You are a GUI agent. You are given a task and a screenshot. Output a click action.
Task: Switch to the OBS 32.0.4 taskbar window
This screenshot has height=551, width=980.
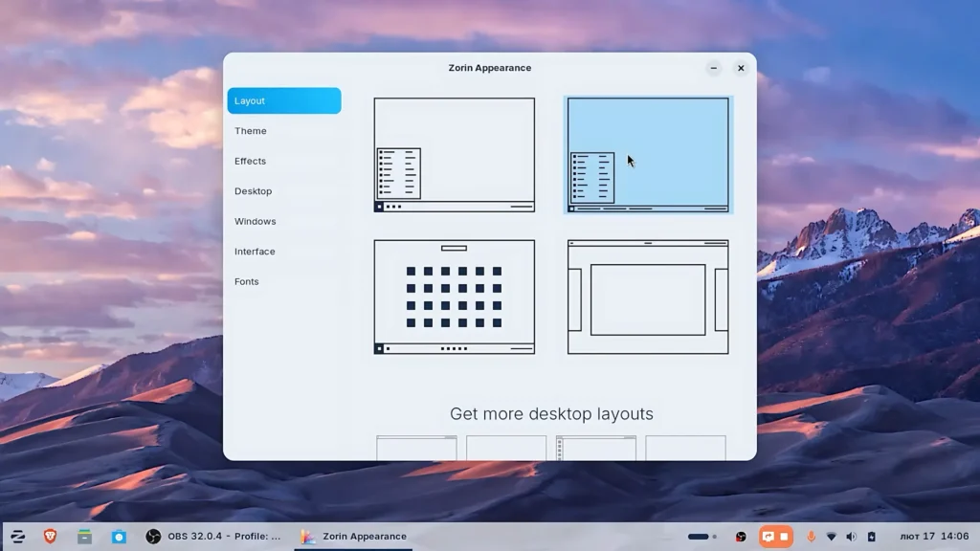213,536
